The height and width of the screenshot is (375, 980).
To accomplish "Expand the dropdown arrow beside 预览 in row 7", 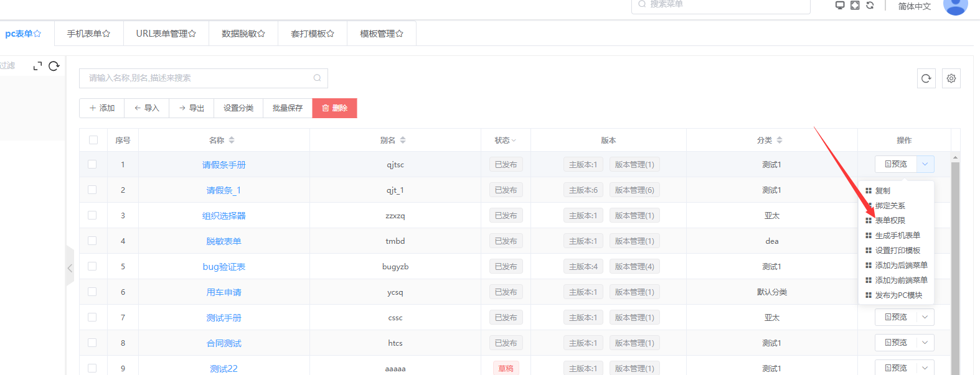I will pyautogui.click(x=925, y=317).
